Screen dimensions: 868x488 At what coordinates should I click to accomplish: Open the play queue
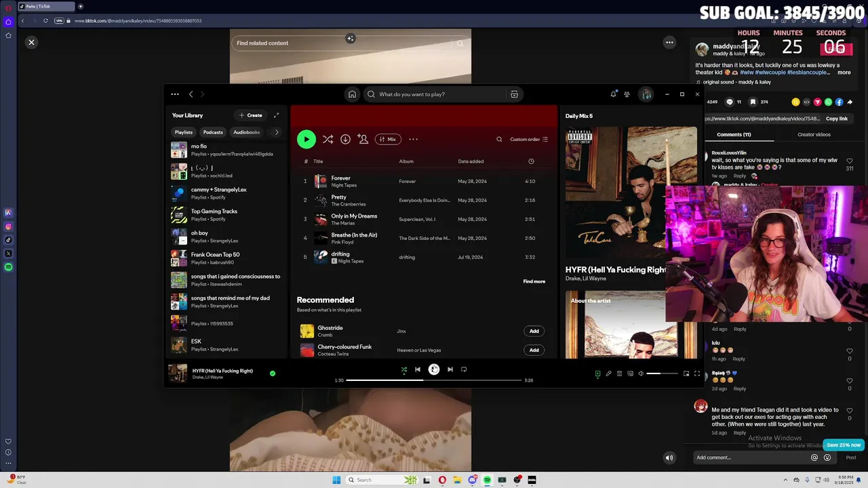pos(619,373)
